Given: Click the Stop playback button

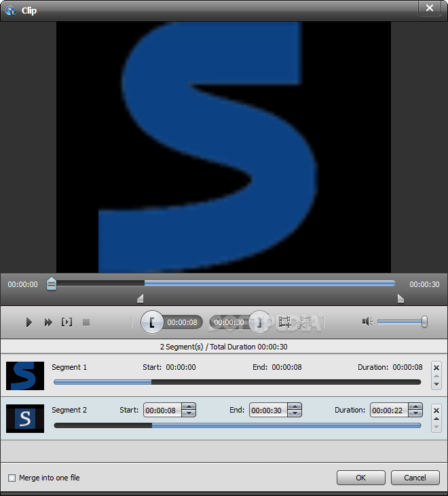Looking at the screenshot, I should (x=86, y=322).
